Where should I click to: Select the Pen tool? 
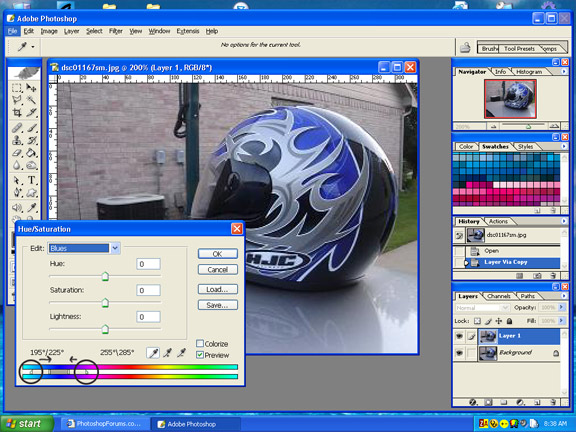pyautogui.click(x=17, y=193)
